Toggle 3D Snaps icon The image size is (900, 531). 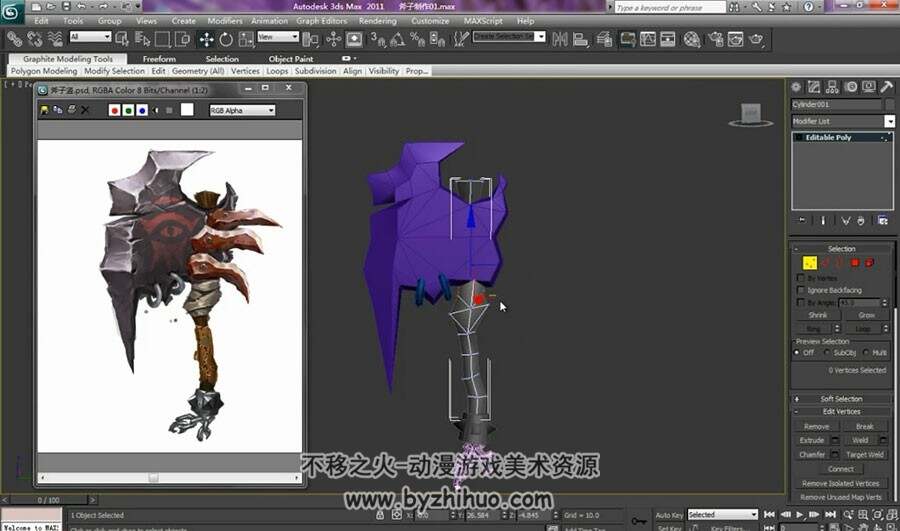tap(377, 39)
